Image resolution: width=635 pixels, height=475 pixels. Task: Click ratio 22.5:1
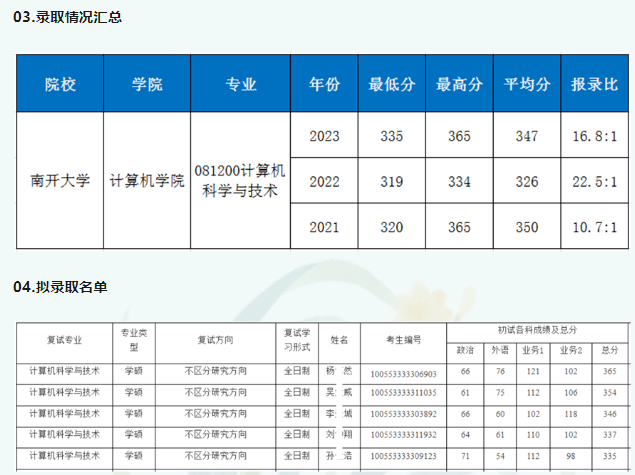point(595,181)
